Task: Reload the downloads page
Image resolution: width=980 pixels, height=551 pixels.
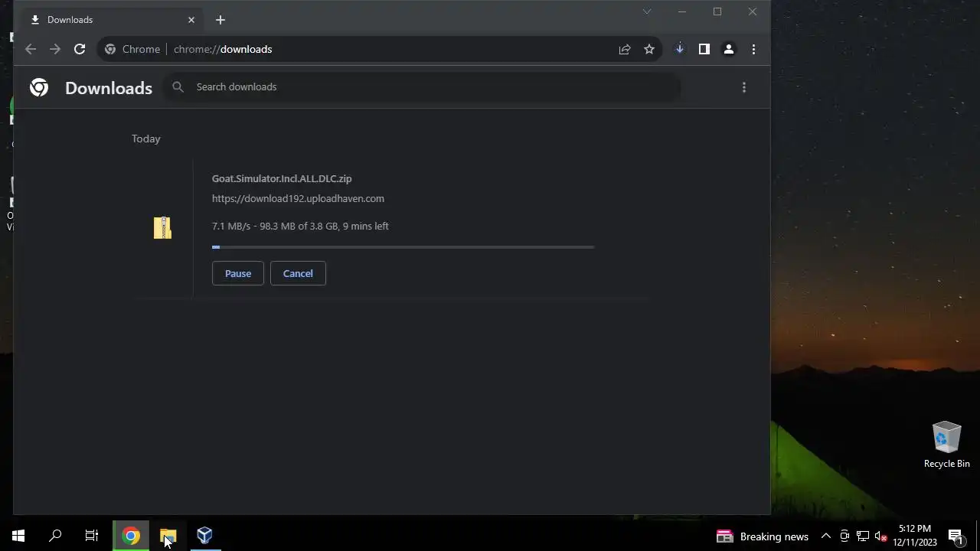Action: coord(80,49)
